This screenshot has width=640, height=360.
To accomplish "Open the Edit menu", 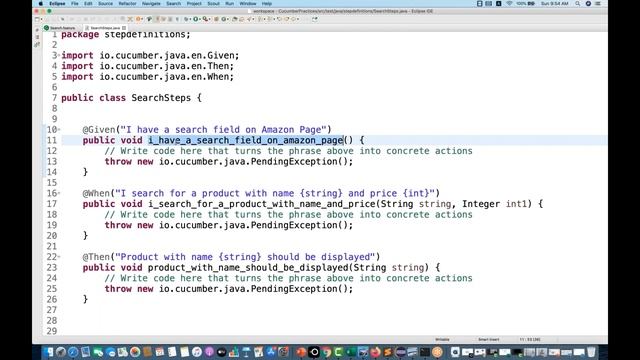I will click(x=88, y=3).
